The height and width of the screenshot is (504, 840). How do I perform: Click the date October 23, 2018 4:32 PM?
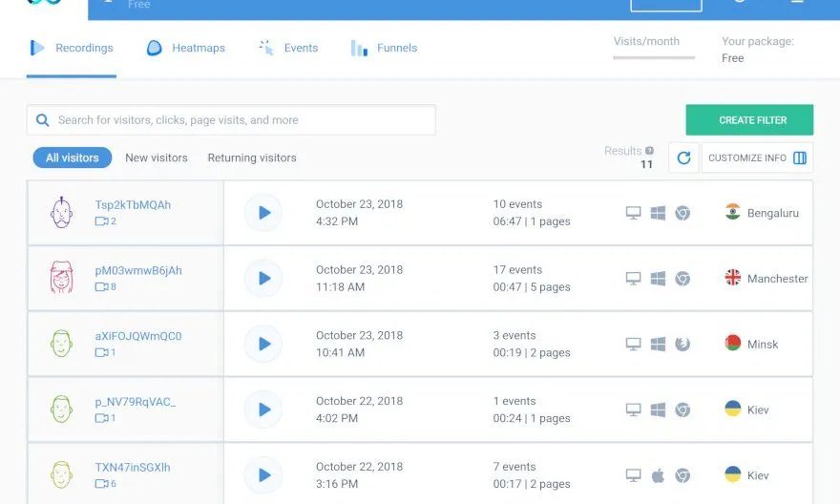[x=359, y=213]
